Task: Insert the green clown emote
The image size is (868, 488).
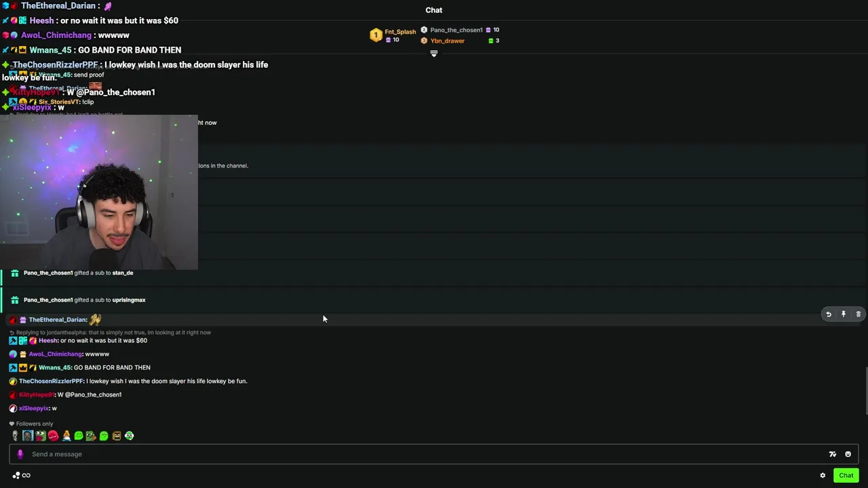Action: point(129,436)
